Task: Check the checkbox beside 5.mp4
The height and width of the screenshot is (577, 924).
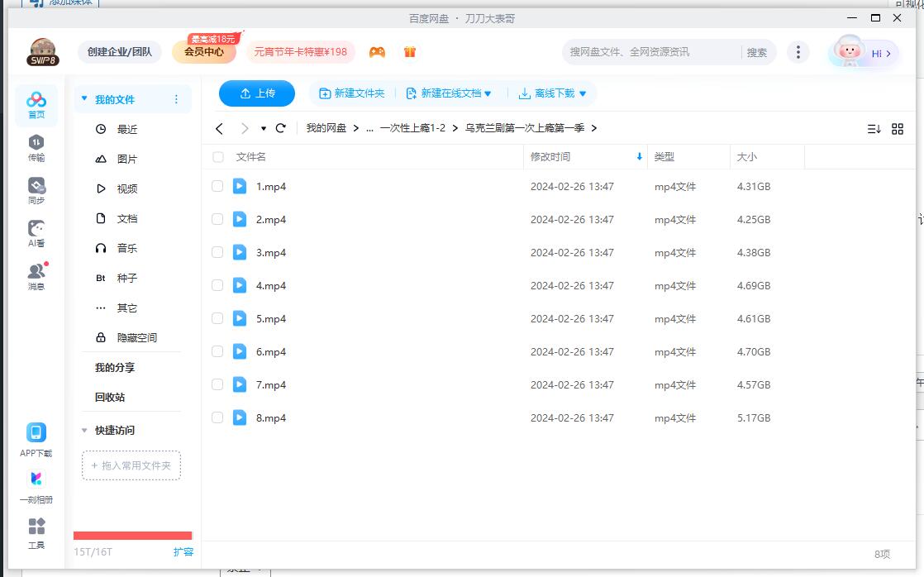Action: (x=217, y=318)
